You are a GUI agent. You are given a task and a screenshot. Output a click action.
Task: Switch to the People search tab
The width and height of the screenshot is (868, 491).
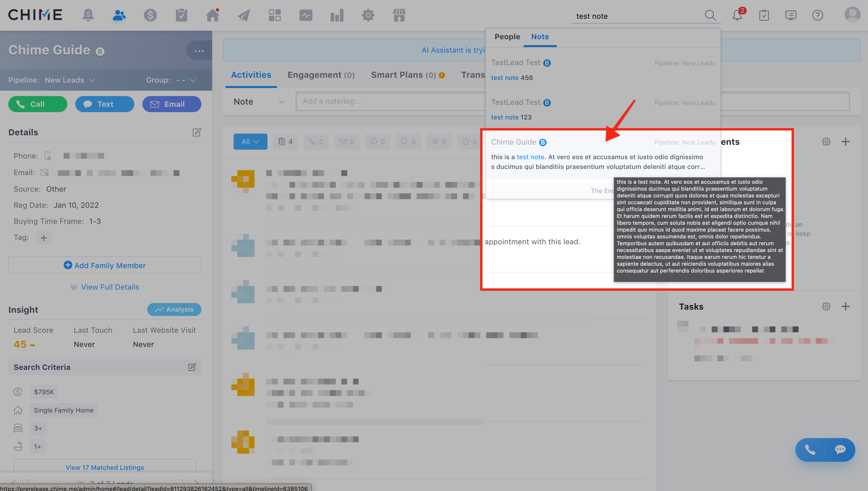(x=507, y=36)
